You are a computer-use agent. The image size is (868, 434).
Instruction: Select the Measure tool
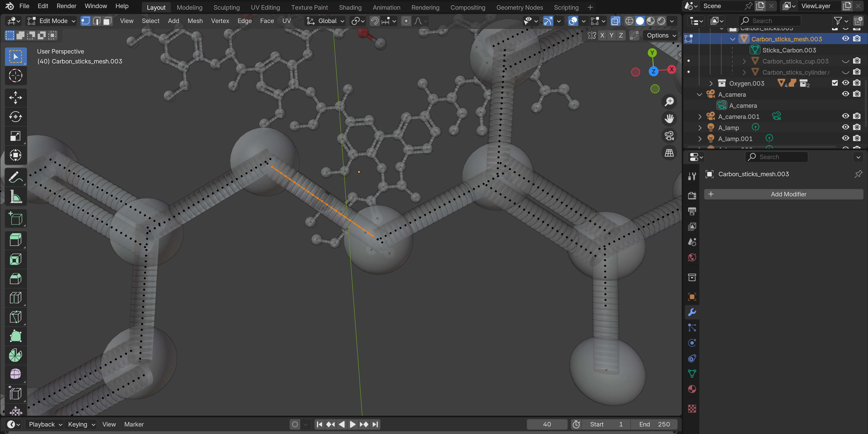point(16,196)
